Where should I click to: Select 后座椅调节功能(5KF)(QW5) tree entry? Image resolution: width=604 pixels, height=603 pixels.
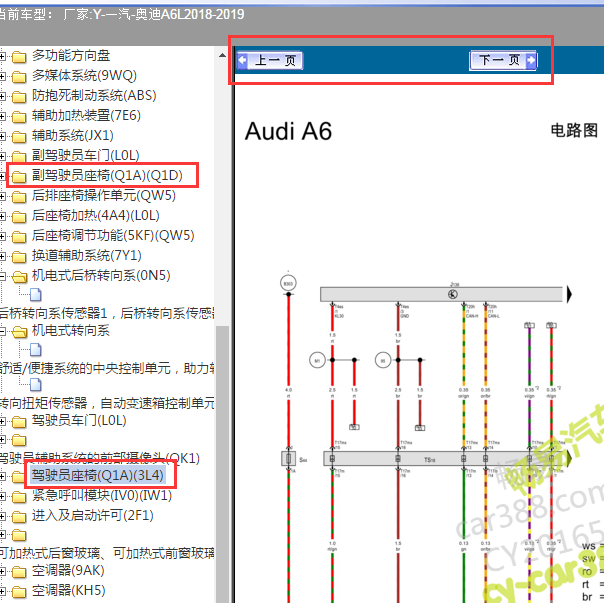113,235
